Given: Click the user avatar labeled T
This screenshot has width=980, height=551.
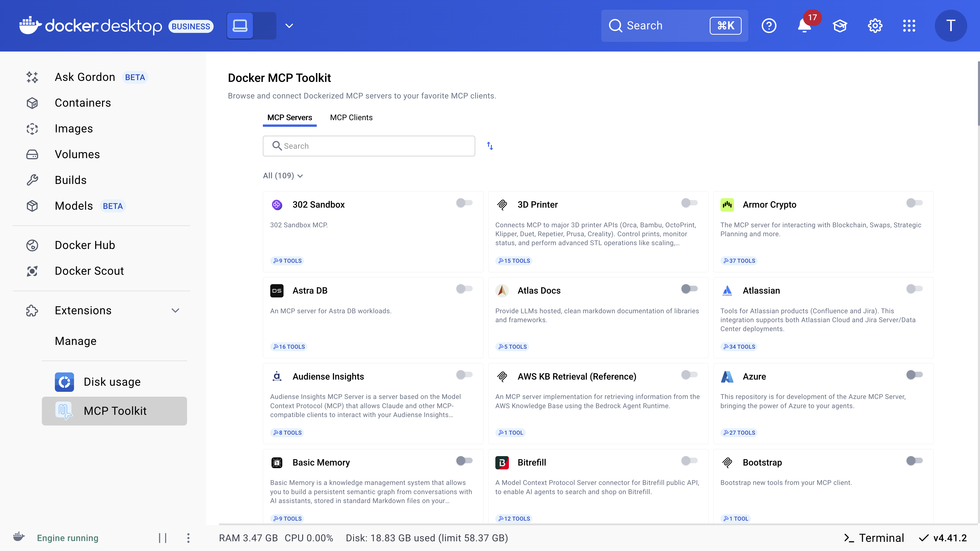Looking at the screenshot, I should 951,26.
